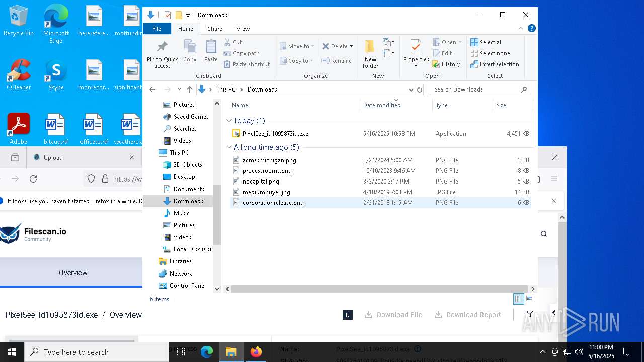Image resolution: width=644 pixels, height=362 pixels.
Task: Open Network in navigation tree
Action: [x=176, y=274]
